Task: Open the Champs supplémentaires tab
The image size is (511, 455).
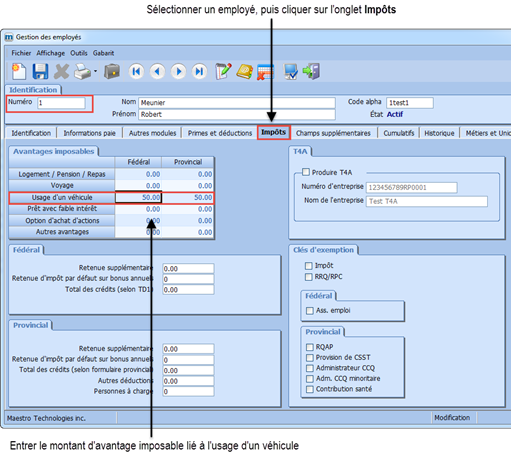Action: click(x=333, y=133)
